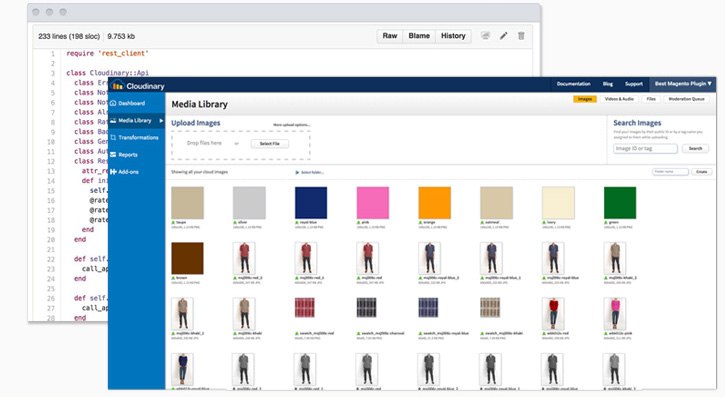Click the Reports sidebar icon
725x397 pixels.
tap(113, 154)
